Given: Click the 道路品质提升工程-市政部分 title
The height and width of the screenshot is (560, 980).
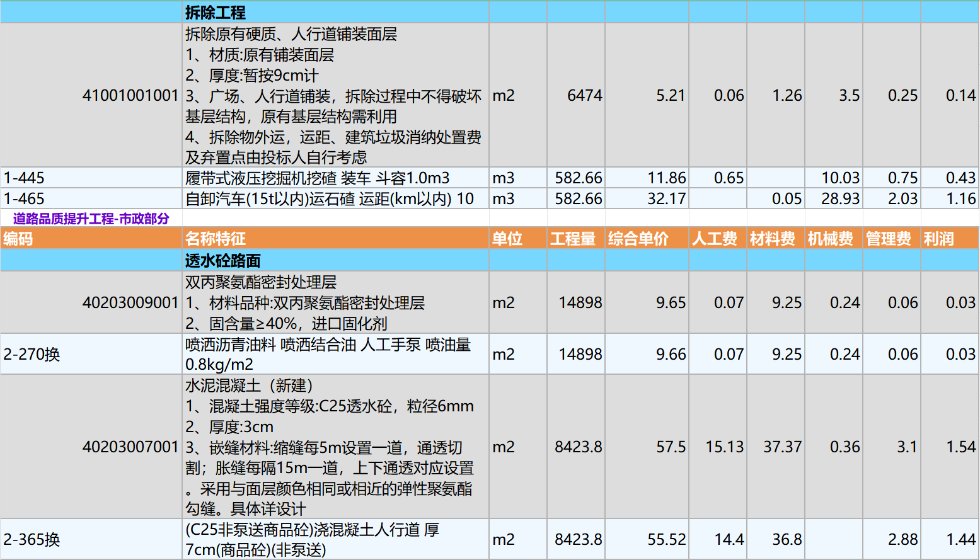Looking at the screenshot, I should (x=91, y=219).
